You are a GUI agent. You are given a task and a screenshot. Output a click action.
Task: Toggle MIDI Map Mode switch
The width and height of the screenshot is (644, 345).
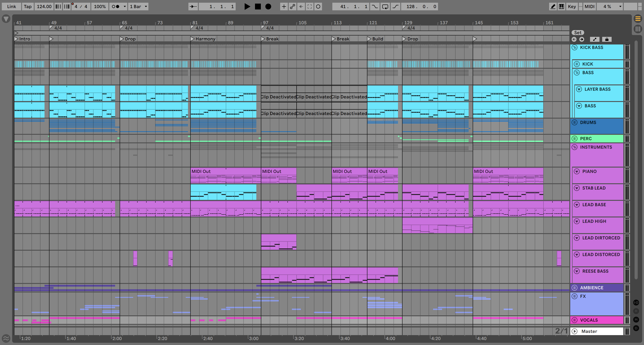tap(590, 7)
